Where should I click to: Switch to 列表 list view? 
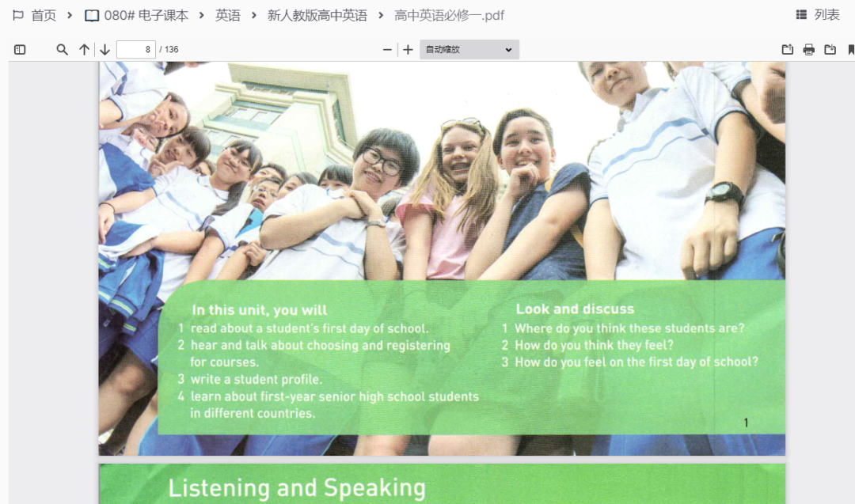(818, 15)
